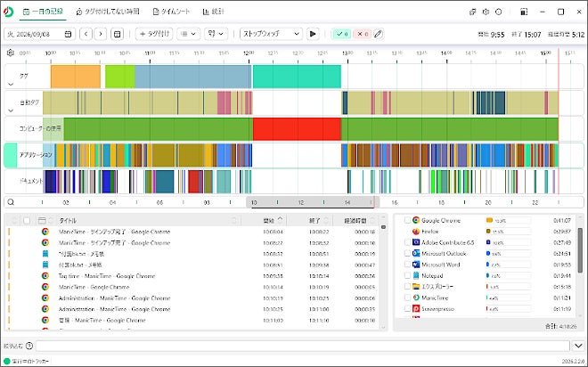The width and height of the screenshot is (588, 367).
Task: Click the Microsoft Outlook icon
Action: pos(416,253)
